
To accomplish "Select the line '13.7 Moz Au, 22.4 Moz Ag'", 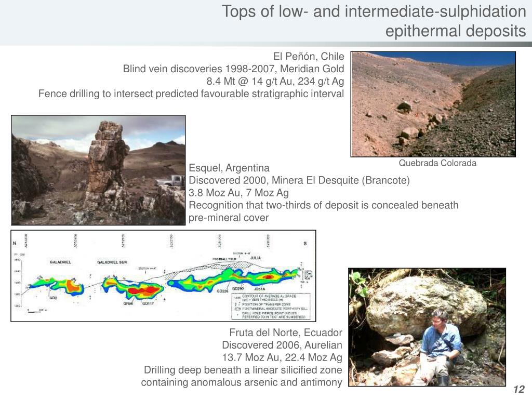I will point(282,357).
